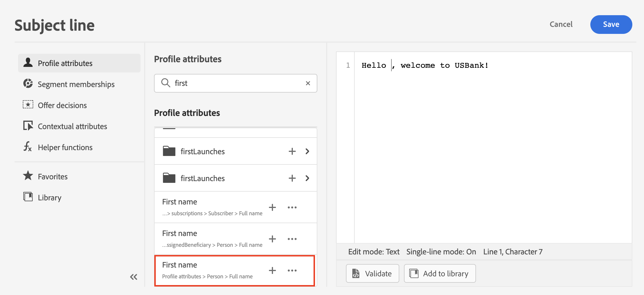The height and width of the screenshot is (295, 644).
Task: Open more options for Profile attributes First name
Action: coord(292,270)
